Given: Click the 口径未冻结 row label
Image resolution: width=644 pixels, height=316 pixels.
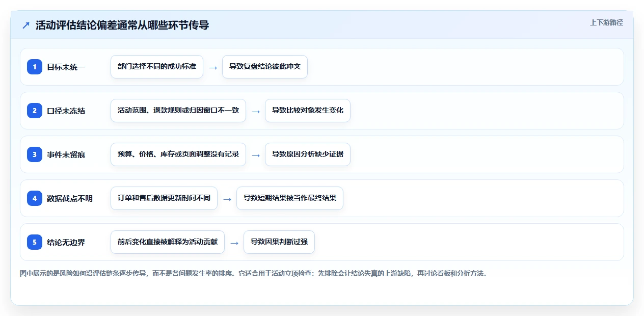Looking at the screenshot, I should tap(66, 111).
